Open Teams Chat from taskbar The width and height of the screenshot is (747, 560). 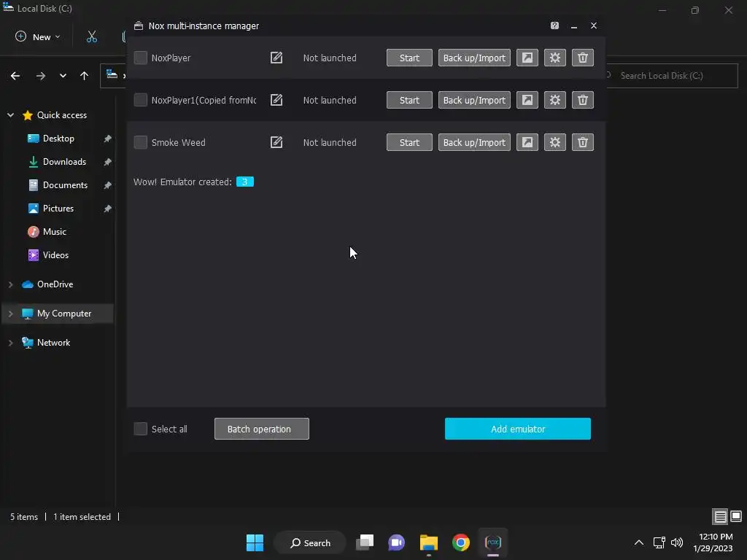396,542
